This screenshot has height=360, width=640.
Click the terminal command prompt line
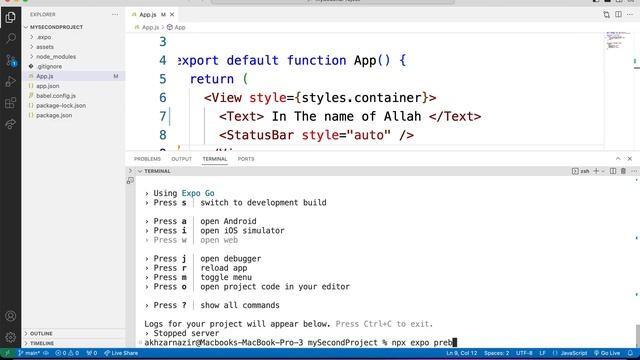300,342
